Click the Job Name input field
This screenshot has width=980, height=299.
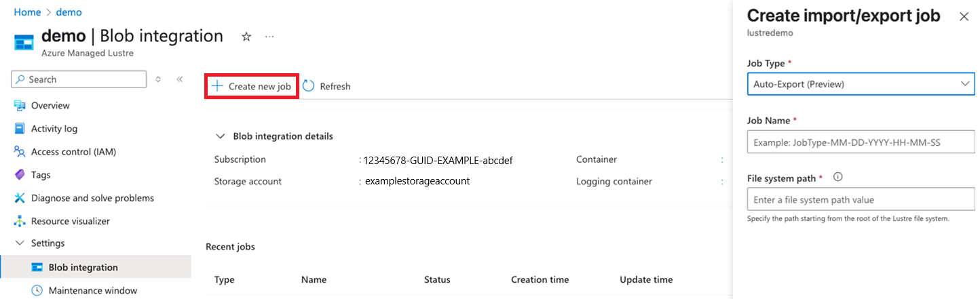861,142
